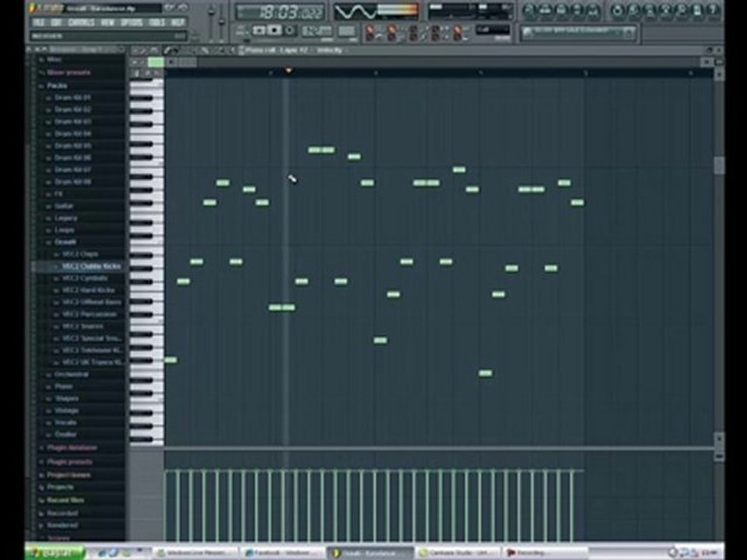Viewport: 747px width, 560px height.
Task: Select VEC2 Cymbals in browser
Action: click(x=84, y=278)
